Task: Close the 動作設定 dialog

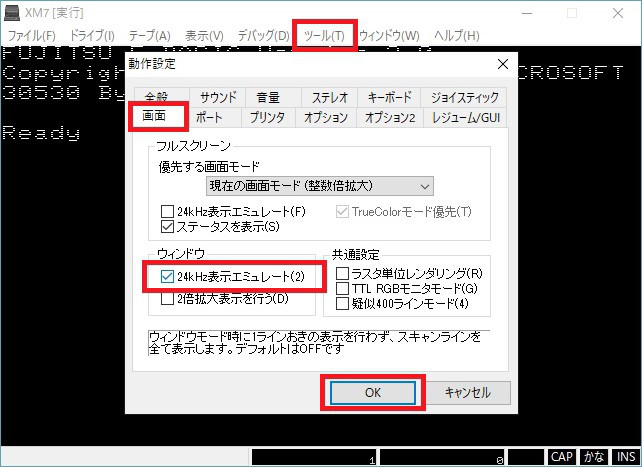Action: tap(502, 64)
